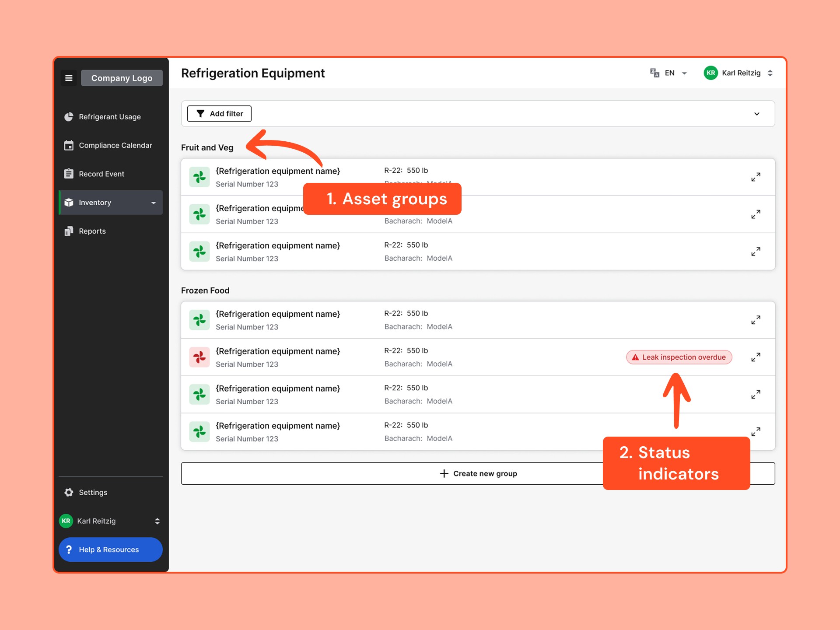Click the Compliance Calendar icon

click(x=69, y=145)
